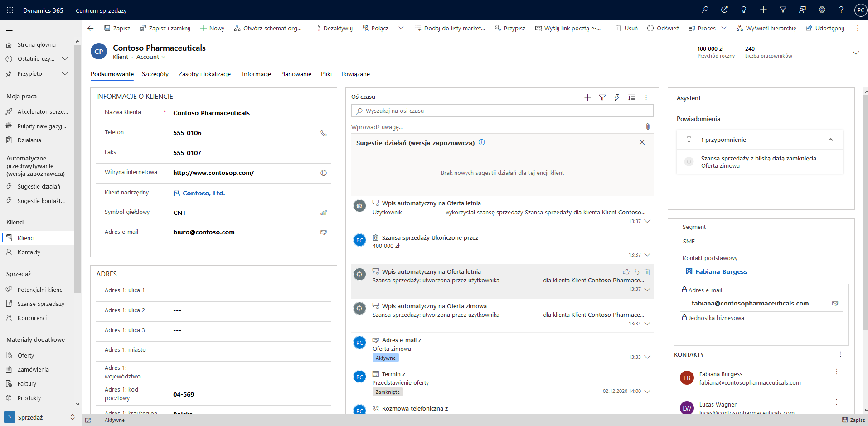
Task: Click send email icon next to biuro@contoso.com
Action: pos(324,232)
